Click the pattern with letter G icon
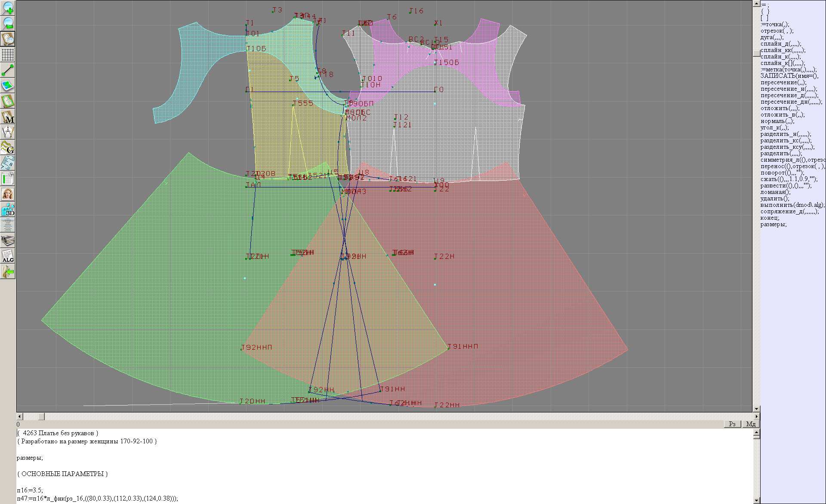The height and width of the screenshot is (504, 826). coord(8,148)
